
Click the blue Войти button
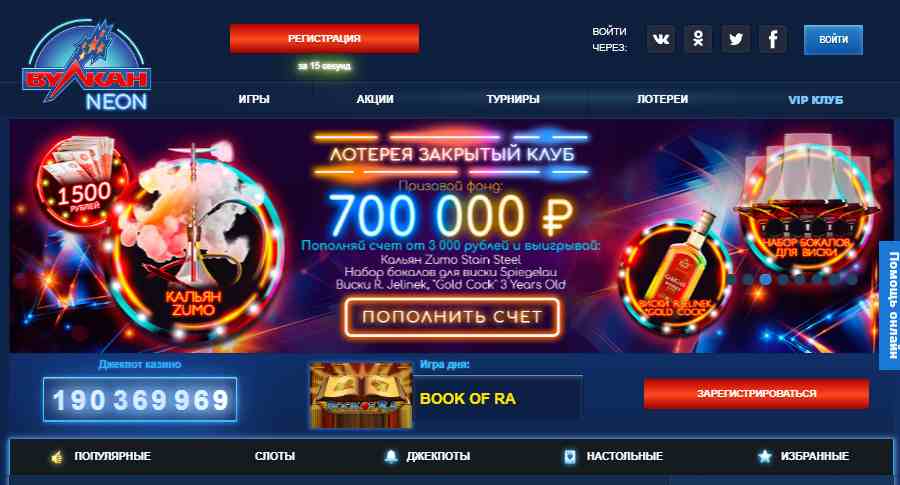tap(833, 40)
